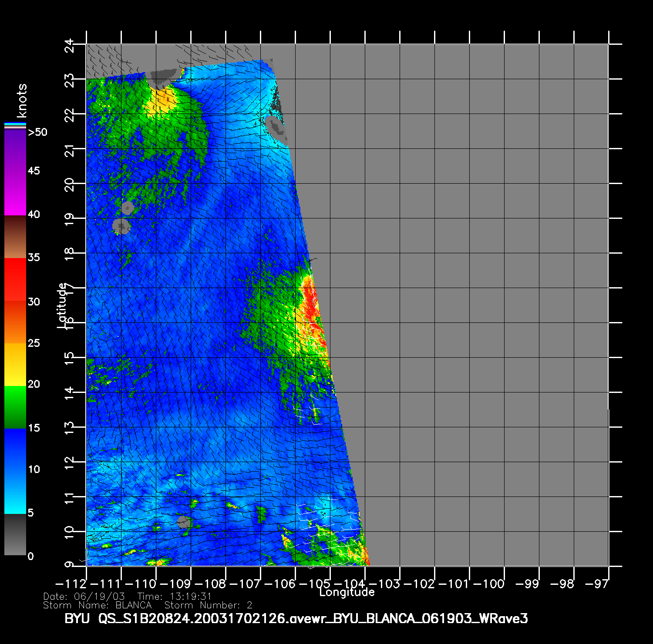This screenshot has height=644, width=653.
Task: Click the brown 35-40 knots legend band
Action: [15, 237]
